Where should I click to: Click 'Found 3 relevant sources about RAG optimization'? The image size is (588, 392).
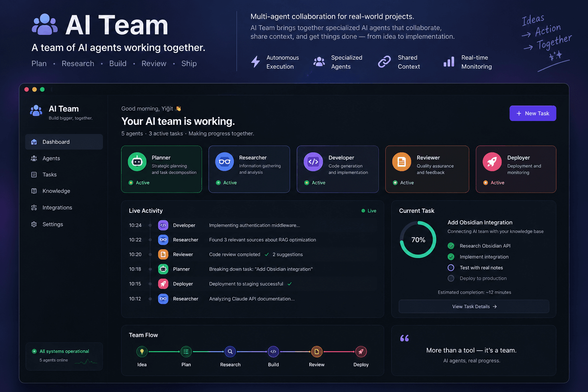point(263,240)
